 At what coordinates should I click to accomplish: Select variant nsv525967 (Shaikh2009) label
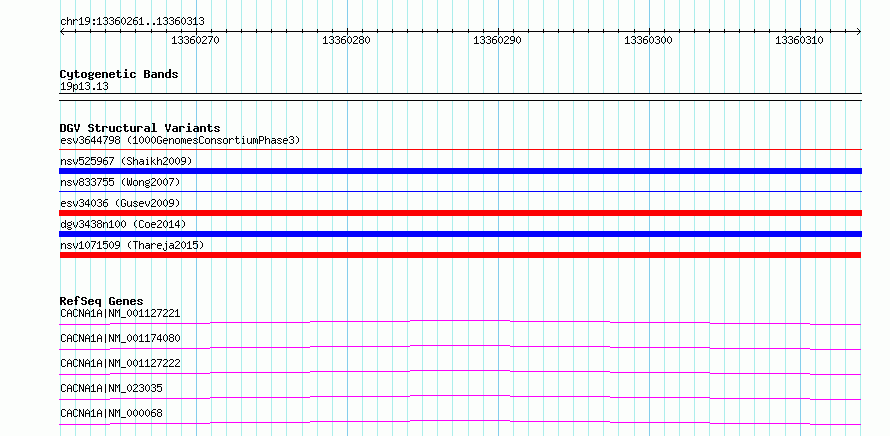126,161
